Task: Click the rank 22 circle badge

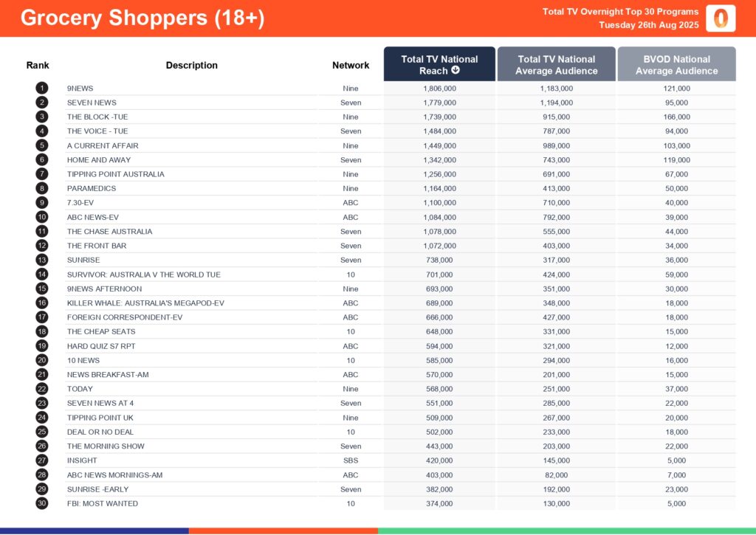Action: (x=41, y=389)
